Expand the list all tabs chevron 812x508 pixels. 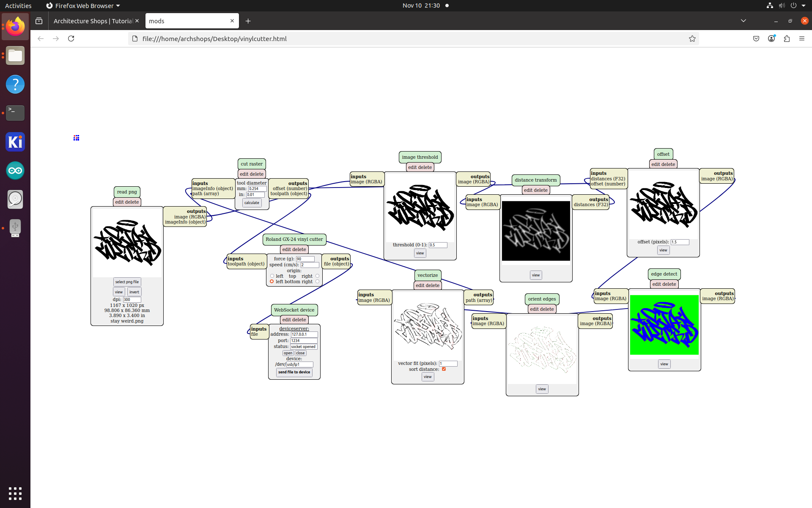(743, 21)
